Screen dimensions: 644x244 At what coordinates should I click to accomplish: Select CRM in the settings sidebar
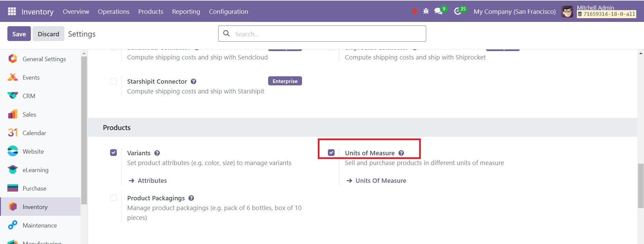(29, 96)
